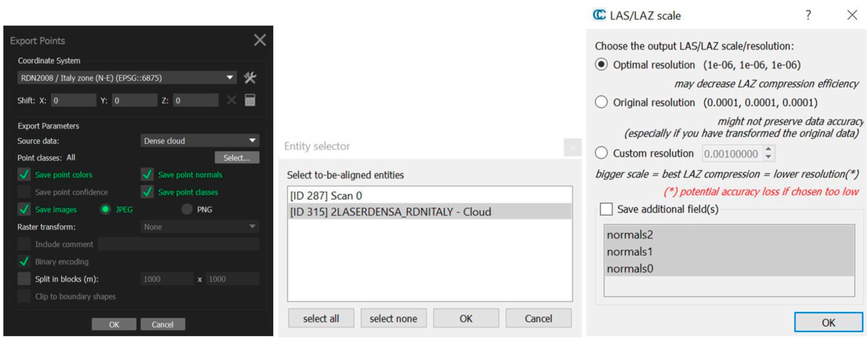Viewport: 868px width, 341px height.
Task: Click the clear shift X icon
Action: pos(231,100)
